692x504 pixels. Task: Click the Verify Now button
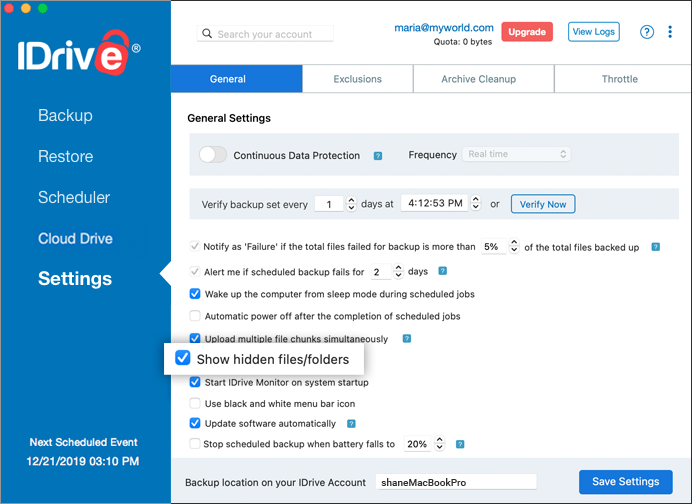tap(543, 204)
